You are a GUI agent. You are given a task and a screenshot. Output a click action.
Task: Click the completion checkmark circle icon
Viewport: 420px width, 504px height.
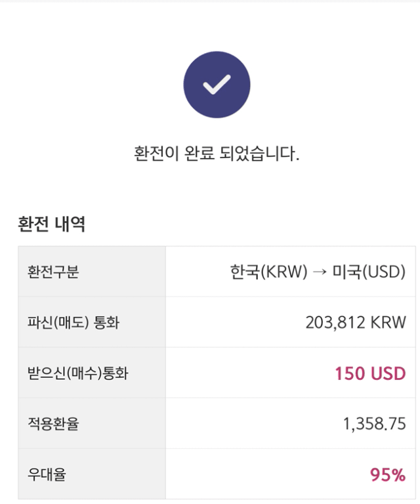coord(217,85)
